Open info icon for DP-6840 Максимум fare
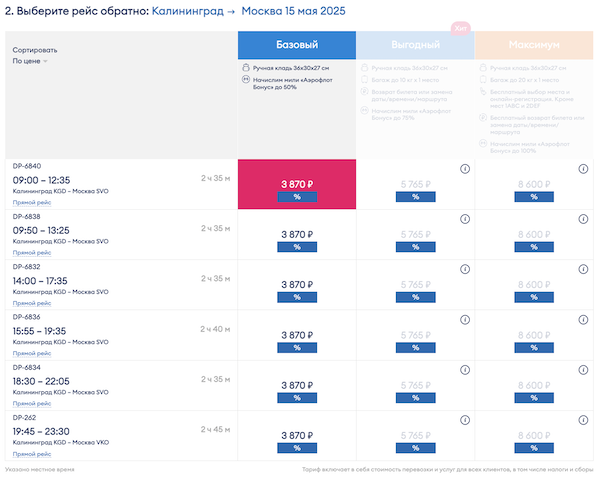The image size is (600, 477). pyautogui.click(x=583, y=168)
